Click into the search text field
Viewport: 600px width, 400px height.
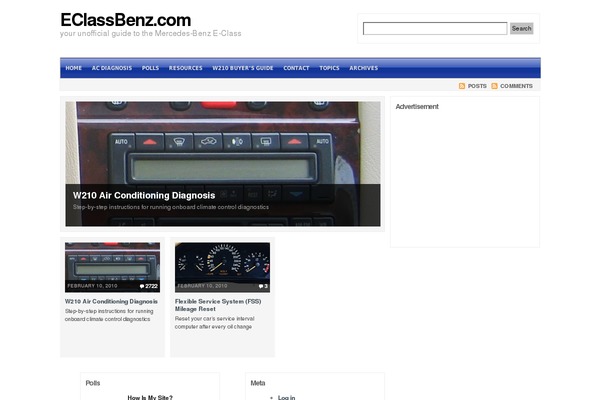(434, 29)
